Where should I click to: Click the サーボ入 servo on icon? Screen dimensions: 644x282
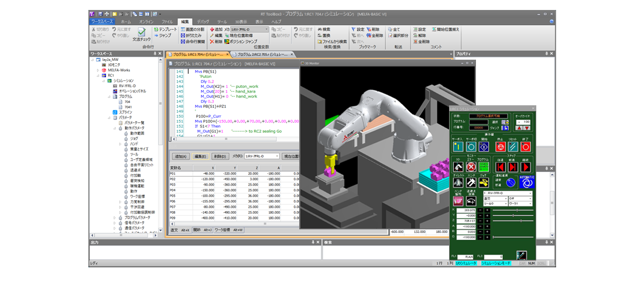457,147
